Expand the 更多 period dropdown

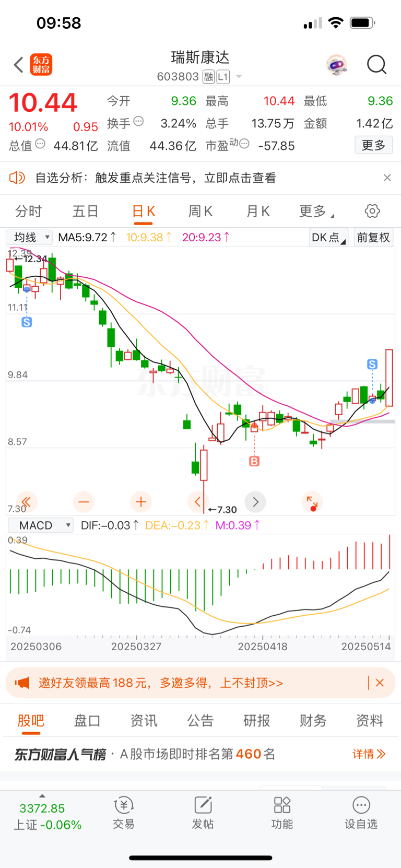[316, 211]
